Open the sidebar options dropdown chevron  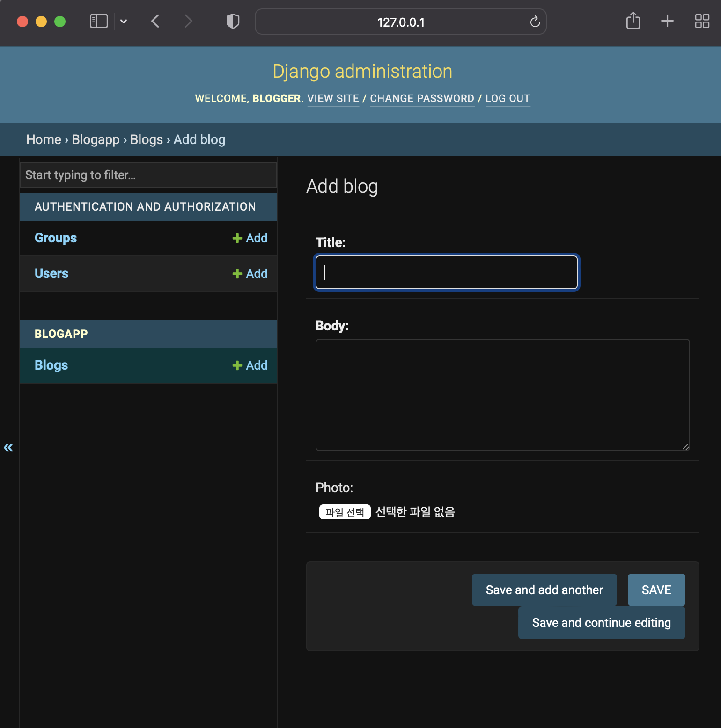tap(124, 21)
